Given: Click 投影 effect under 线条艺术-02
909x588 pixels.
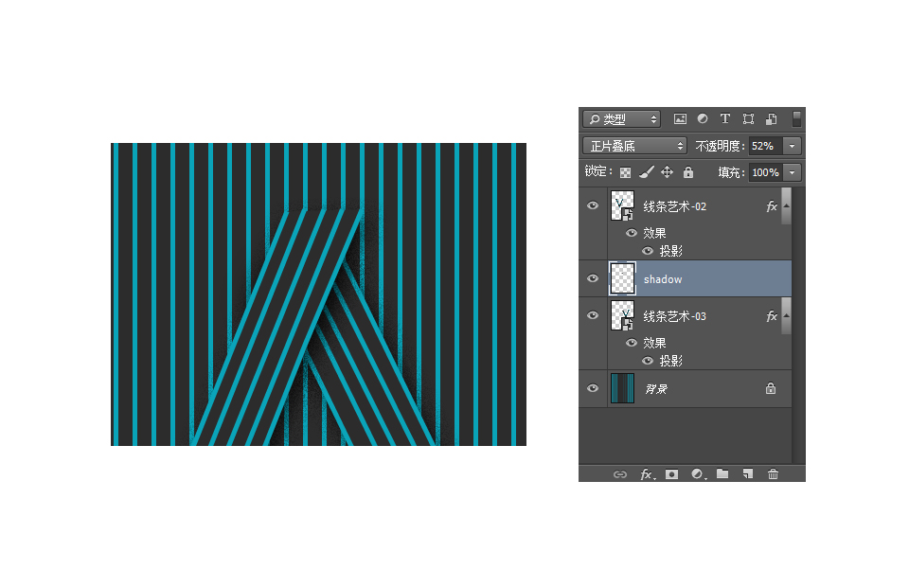Looking at the screenshot, I should [670, 251].
